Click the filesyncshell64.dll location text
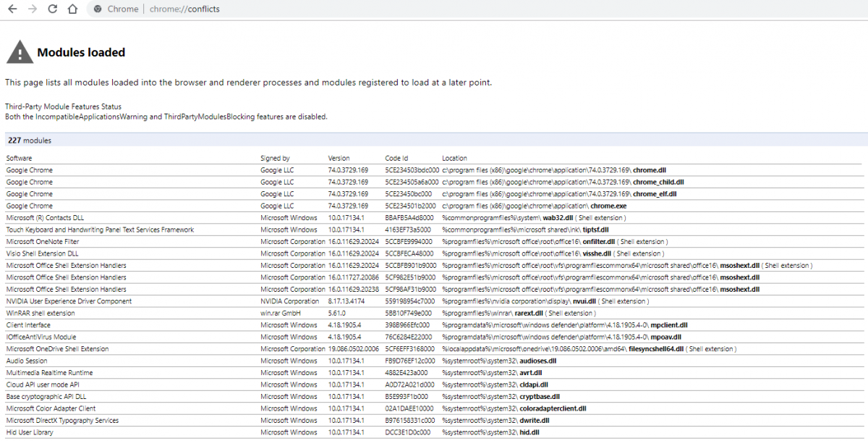This screenshot has height=441, width=868. (x=656, y=349)
